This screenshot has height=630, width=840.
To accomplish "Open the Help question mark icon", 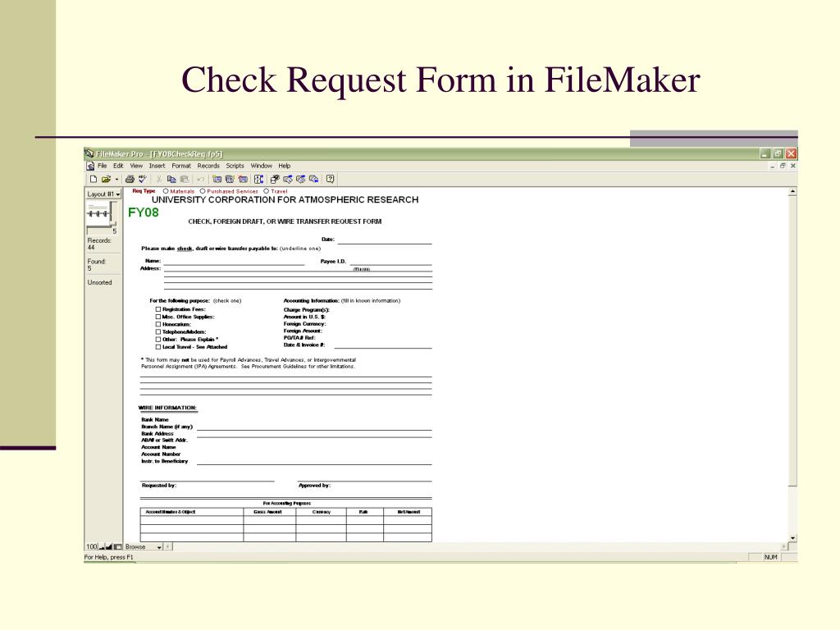I will [330, 180].
